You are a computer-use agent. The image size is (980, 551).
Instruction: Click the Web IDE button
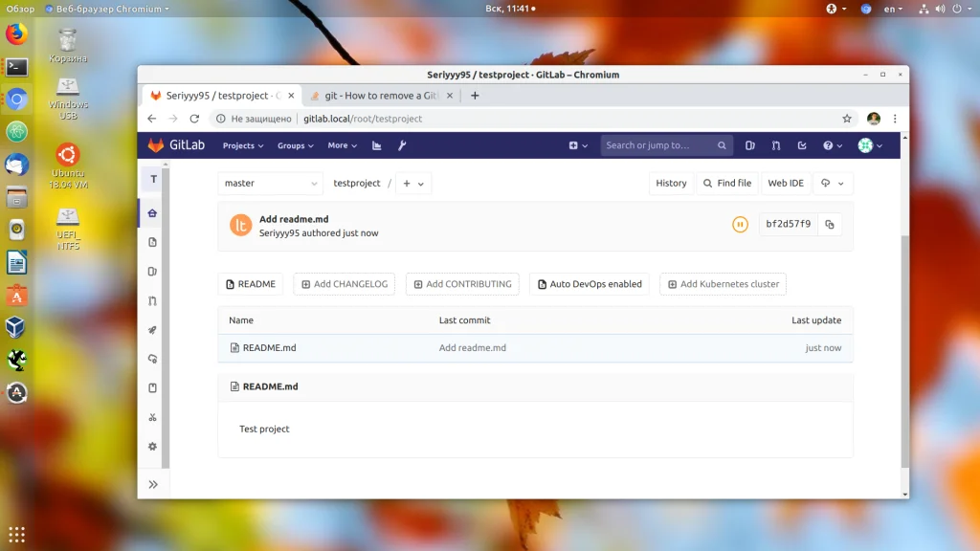click(786, 183)
